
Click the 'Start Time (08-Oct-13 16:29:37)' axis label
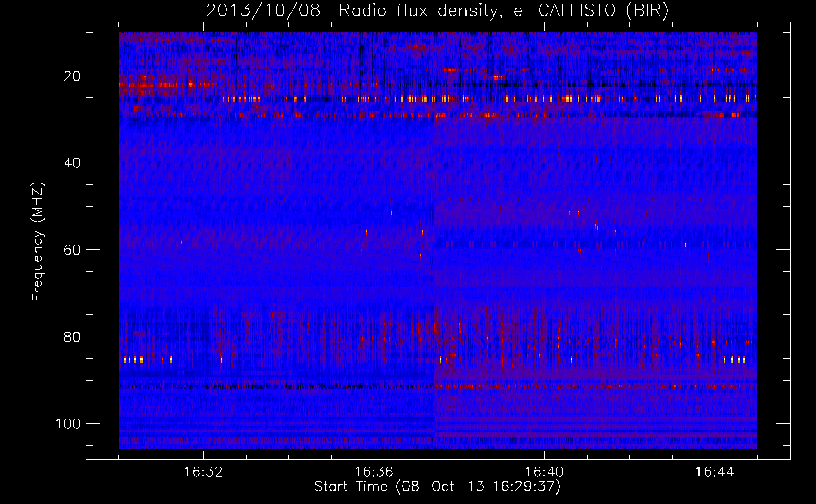coord(437,487)
